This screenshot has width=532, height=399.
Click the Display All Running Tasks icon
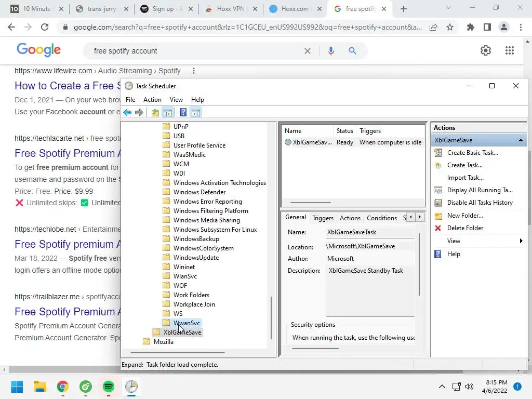[x=438, y=190]
